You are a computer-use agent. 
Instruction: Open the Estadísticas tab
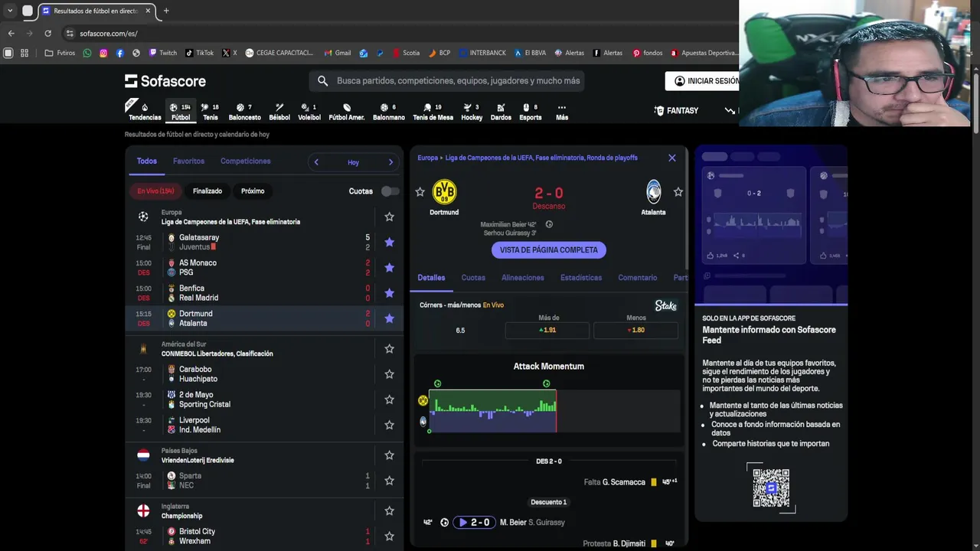[x=581, y=278]
